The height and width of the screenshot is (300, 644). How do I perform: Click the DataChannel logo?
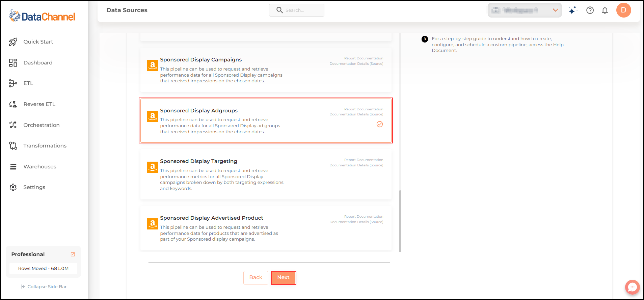[x=42, y=16]
